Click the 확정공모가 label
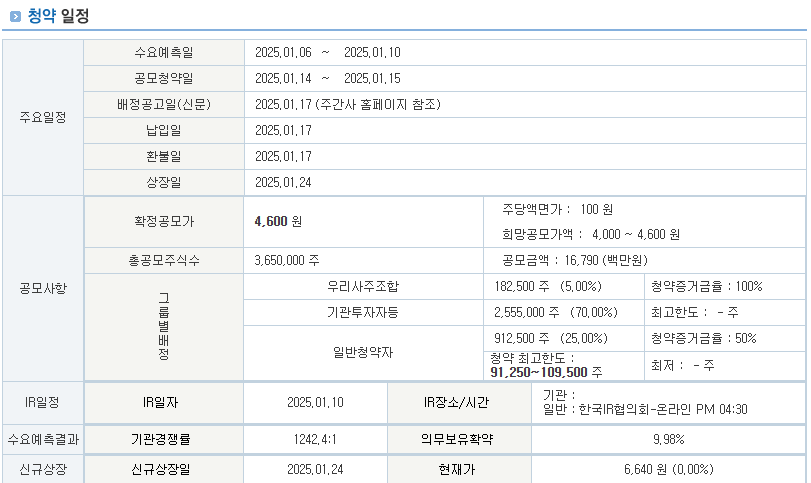The width and height of the screenshot is (811, 483). point(164,221)
